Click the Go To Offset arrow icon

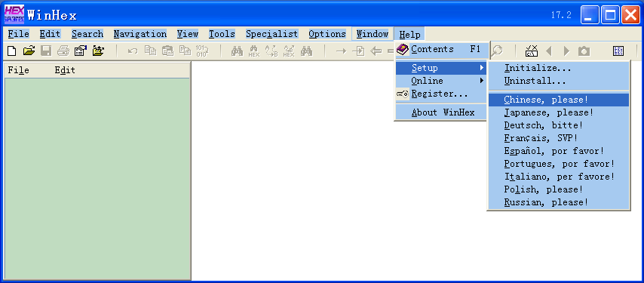pyautogui.click(x=341, y=51)
